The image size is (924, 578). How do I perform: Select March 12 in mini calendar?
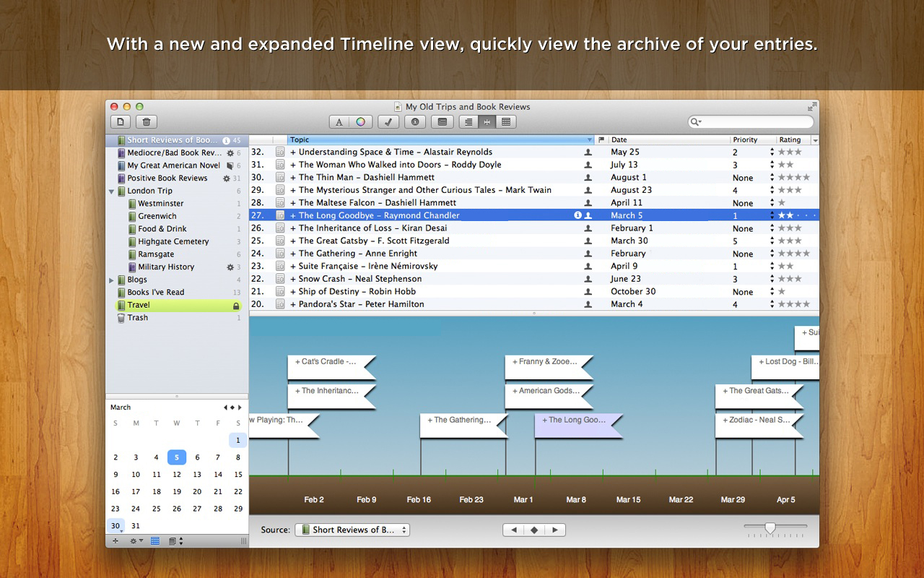[177, 475]
